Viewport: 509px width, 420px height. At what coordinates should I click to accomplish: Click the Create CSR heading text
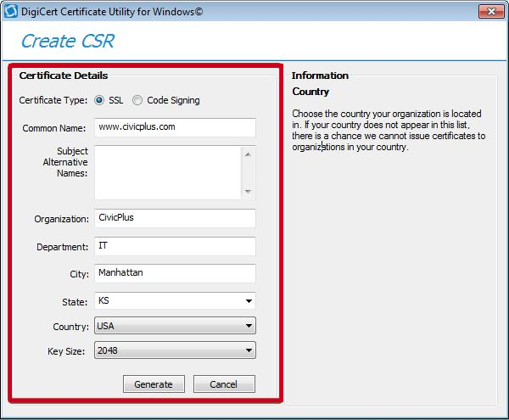click(x=68, y=42)
